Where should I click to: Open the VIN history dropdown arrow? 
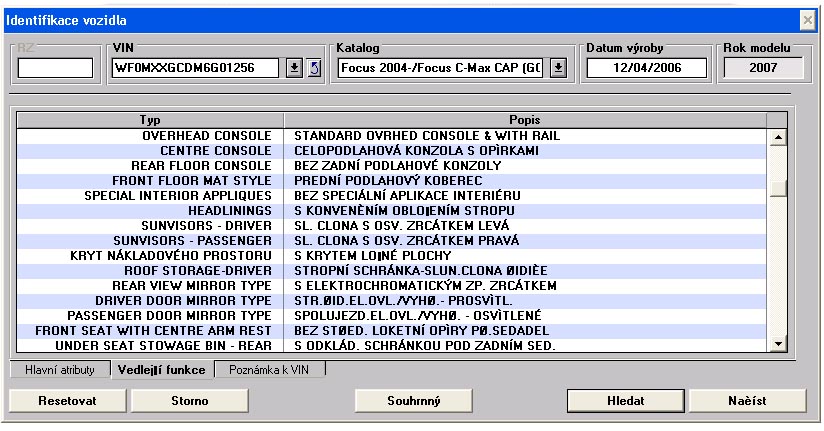(295, 68)
